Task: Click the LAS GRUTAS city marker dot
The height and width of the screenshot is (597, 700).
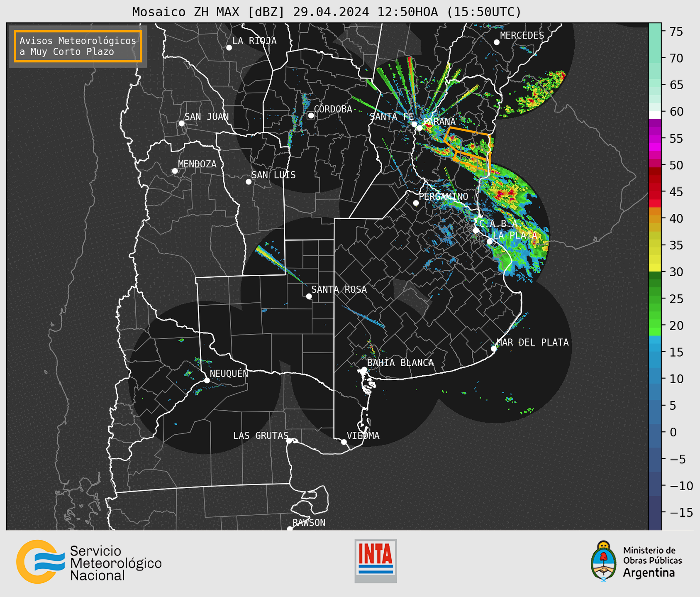Action: 289,441
